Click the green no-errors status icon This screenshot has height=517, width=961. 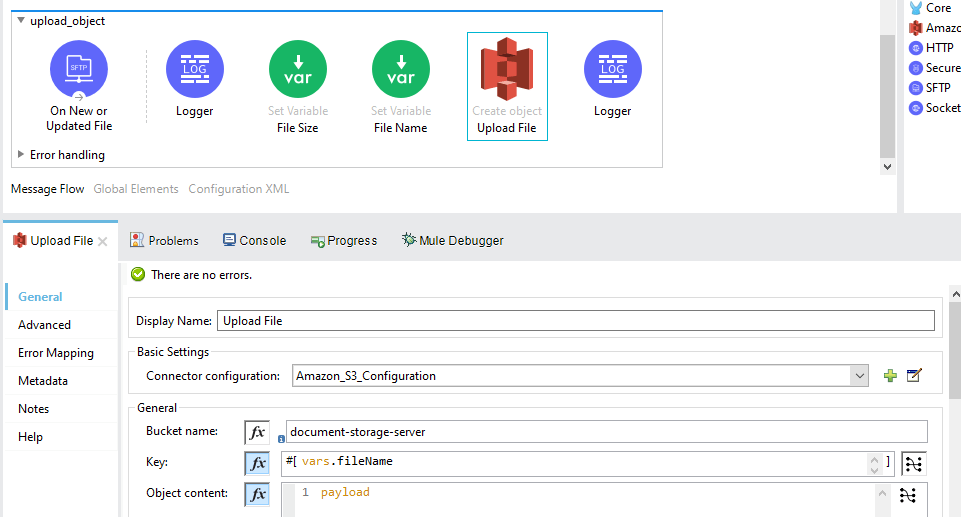(138, 274)
